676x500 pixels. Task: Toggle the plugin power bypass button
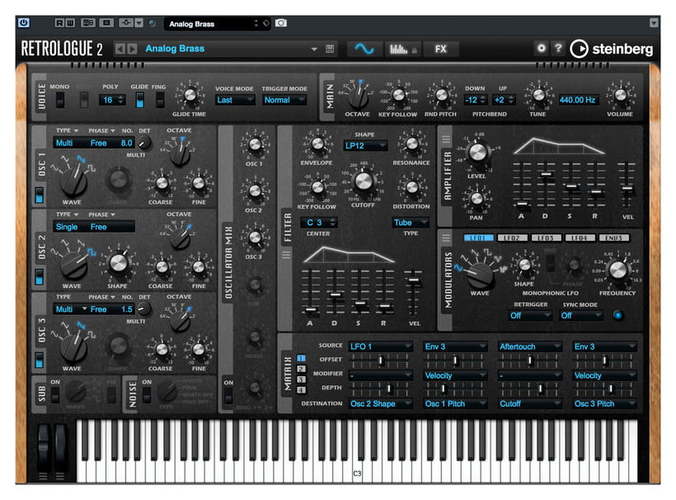pyautogui.click(x=24, y=22)
